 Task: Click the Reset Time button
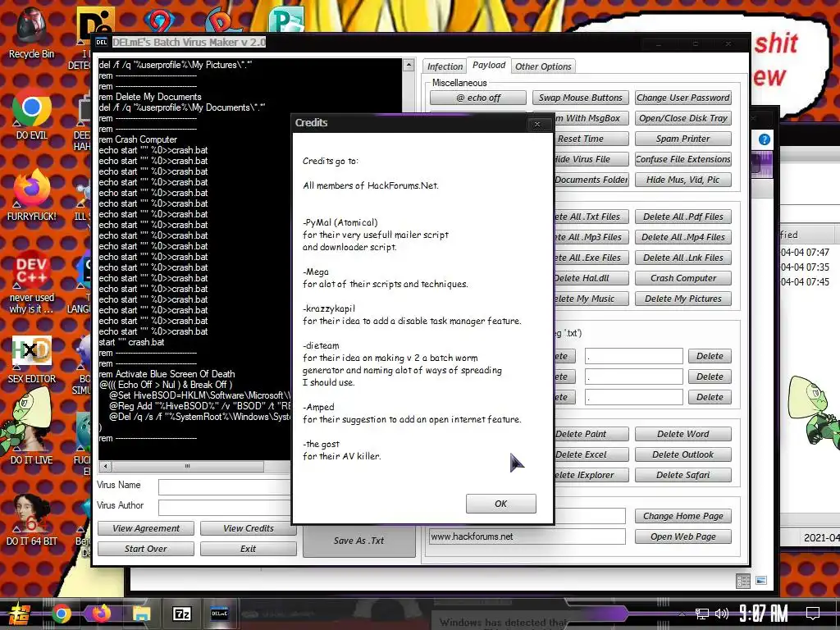[x=591, y=139]
